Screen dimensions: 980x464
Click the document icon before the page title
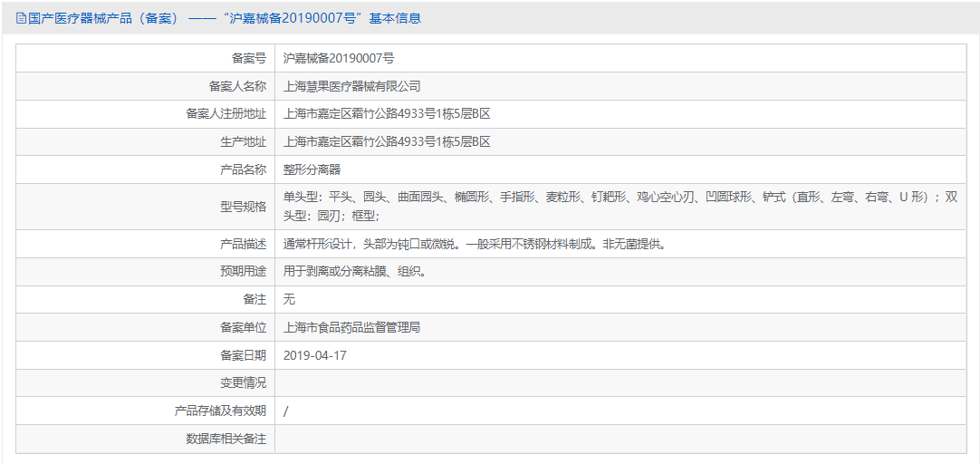(21, 18)
